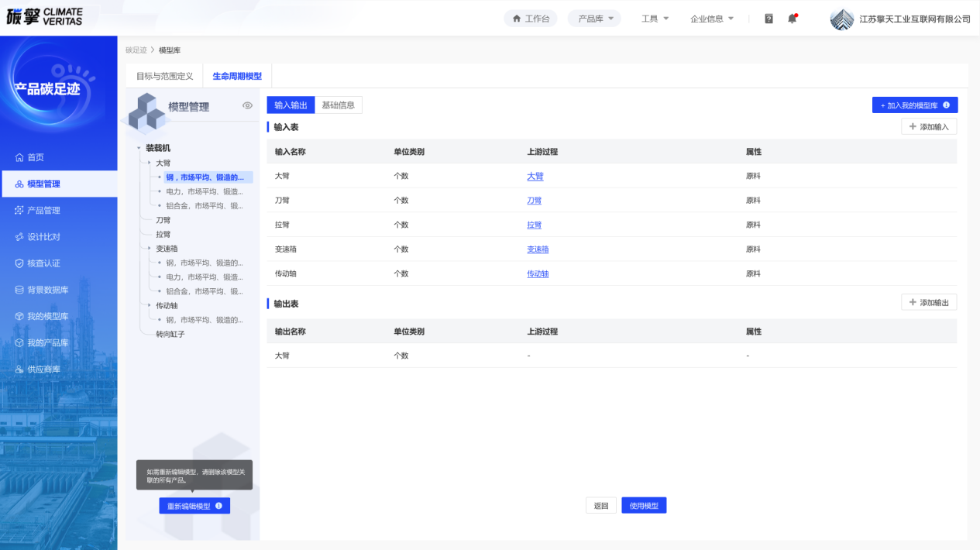The image size is (980, 550).
Task: Click the 背景数据库 database icon
Action: (19, 290)
